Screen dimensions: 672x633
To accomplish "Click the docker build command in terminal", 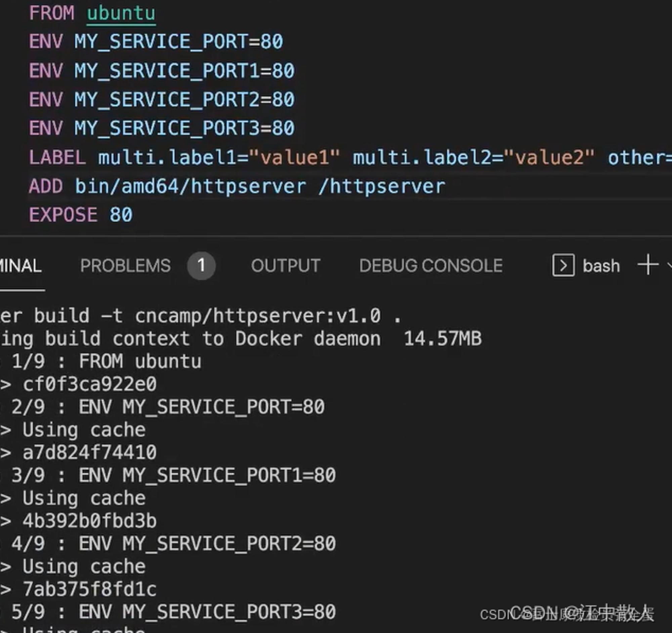I will click(201, 316).
